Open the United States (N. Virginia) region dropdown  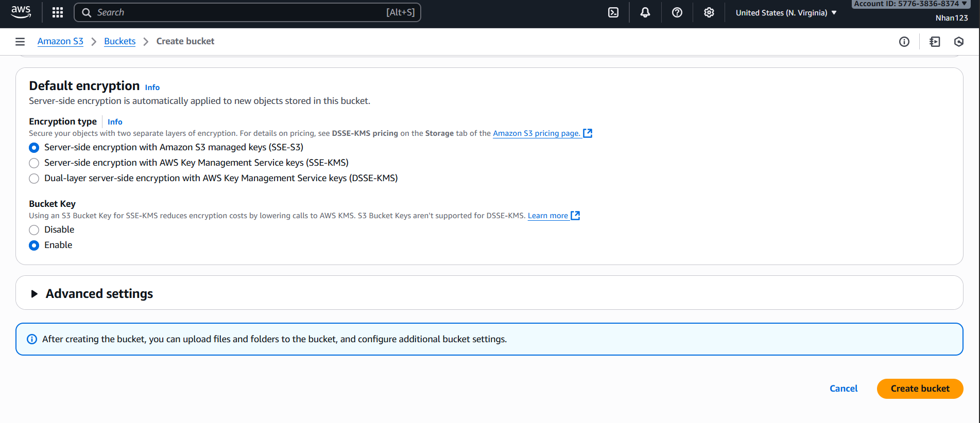tap(786, 13)
